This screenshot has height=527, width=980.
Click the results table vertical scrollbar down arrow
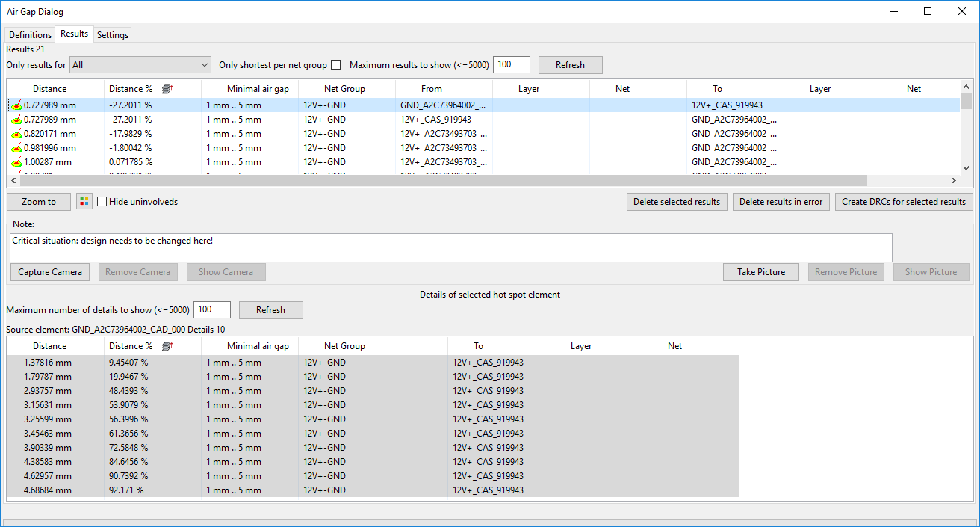tap(967, 168)
